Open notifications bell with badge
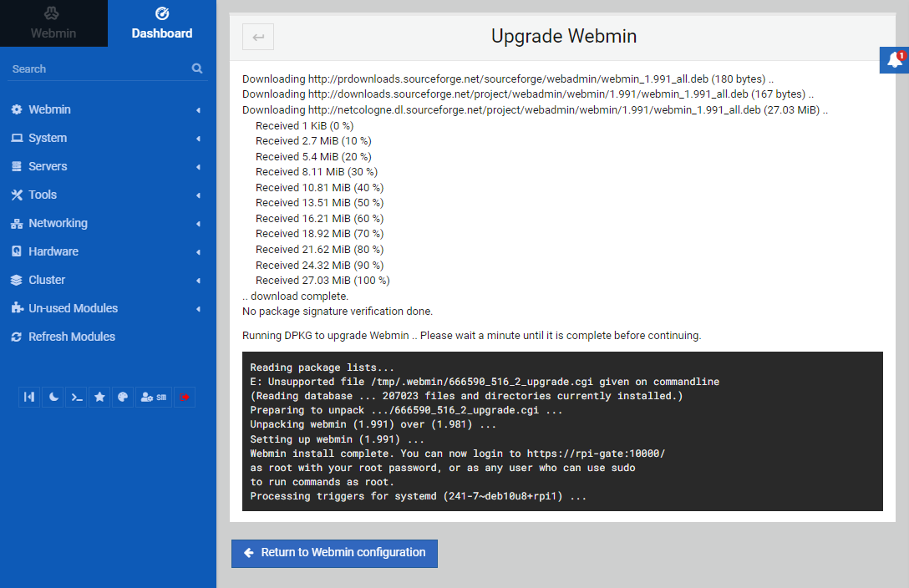909x588 pixels. tap(895, 59)
